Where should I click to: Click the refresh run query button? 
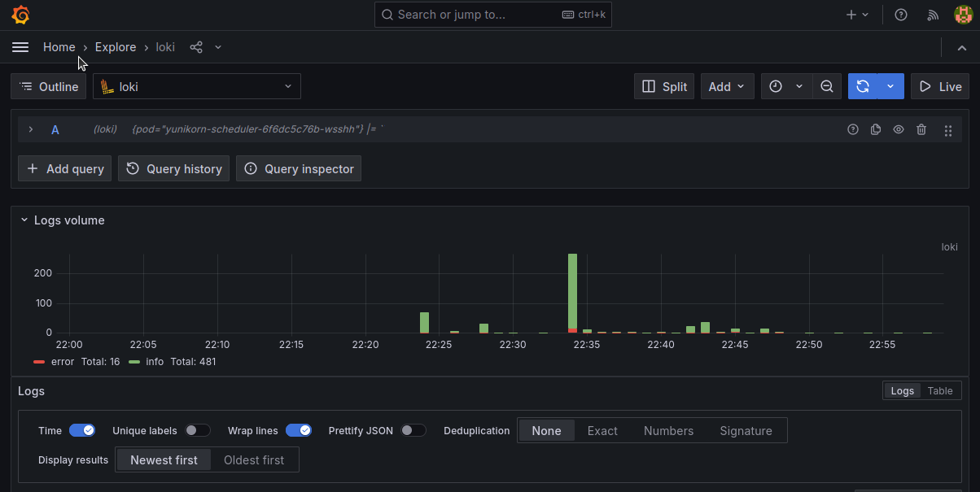pos(863,86)
